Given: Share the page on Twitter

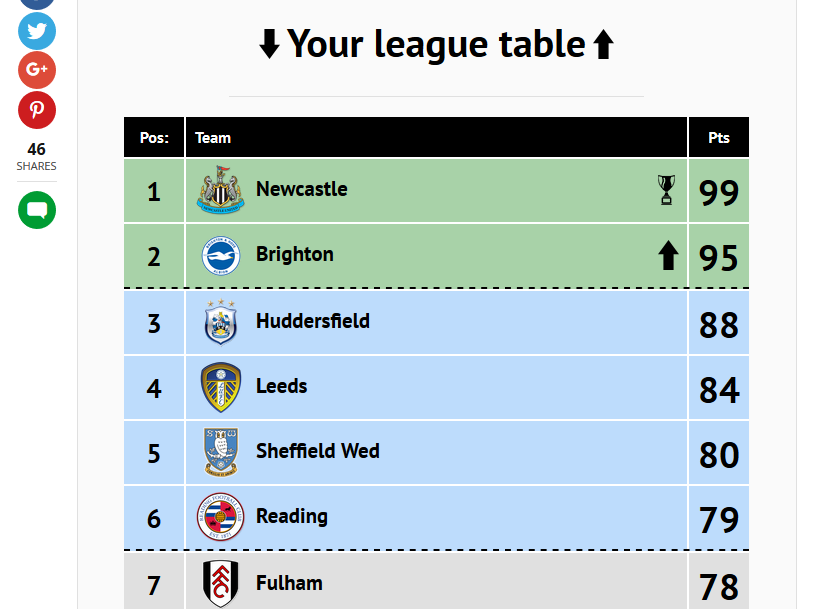Looking at the screenshot, I should pyautogui.click(x=37, y=31).
